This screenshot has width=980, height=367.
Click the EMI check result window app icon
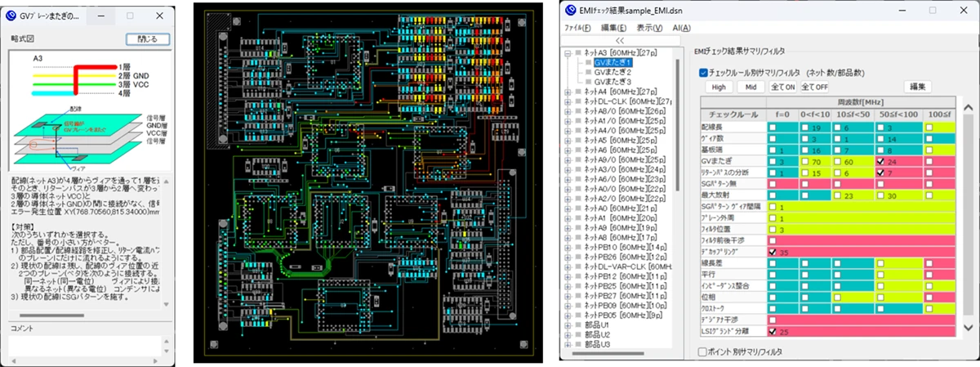coord(572,11)
